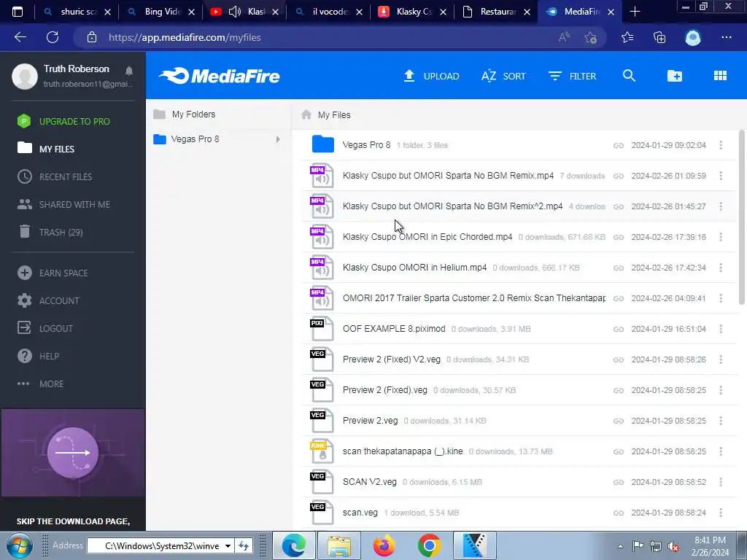This screenshot has width=747, height=560.
Task: Click the search magnifier icon in MediaFire header
Action: click(629, 76)
